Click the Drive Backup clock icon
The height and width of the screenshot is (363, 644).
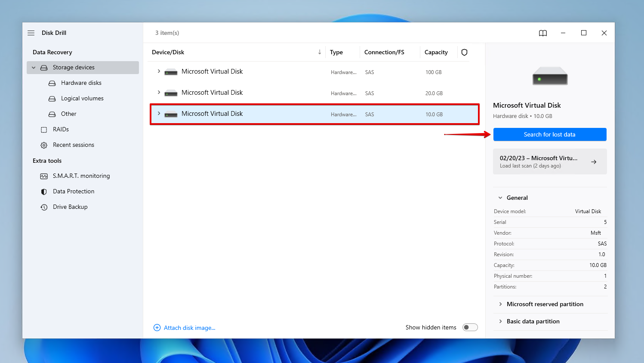(44, 207)
